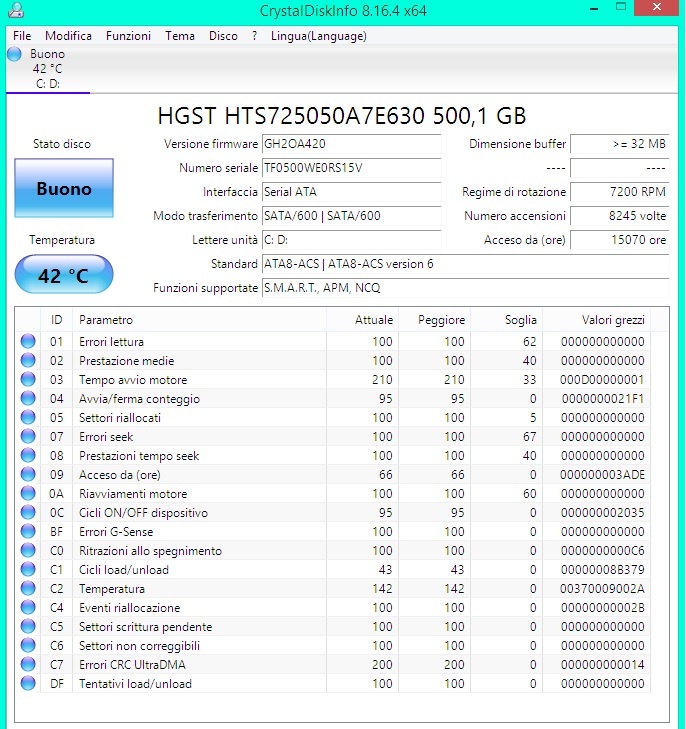The height and width of the screenshot is (729, 686).
Task: Click the Valori grezzi column header
Action: [596, 320]
